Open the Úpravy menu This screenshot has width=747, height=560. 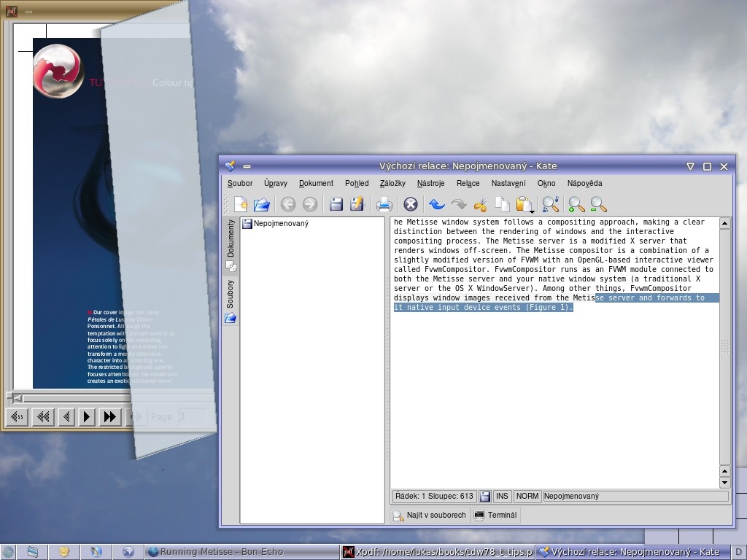tap(275, 183)
